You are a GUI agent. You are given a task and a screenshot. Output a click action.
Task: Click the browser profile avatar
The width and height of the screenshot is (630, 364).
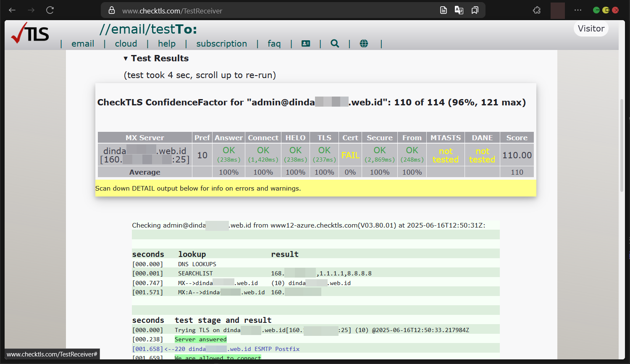[558, 10]
